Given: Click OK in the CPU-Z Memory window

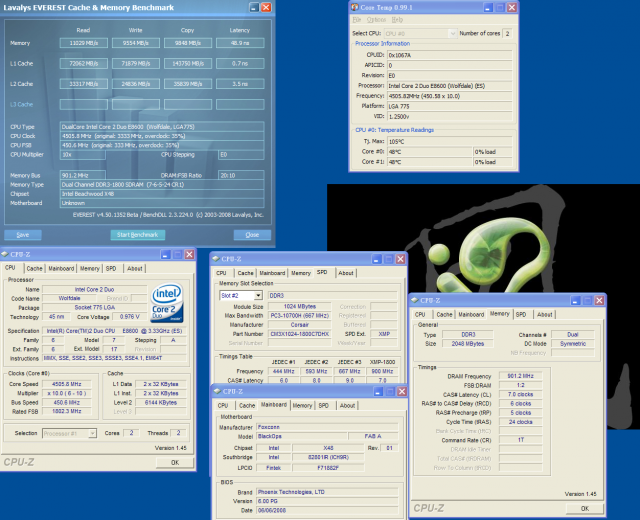Looking at the screenshot, I should pyautogui.click(x=584, y=508).
